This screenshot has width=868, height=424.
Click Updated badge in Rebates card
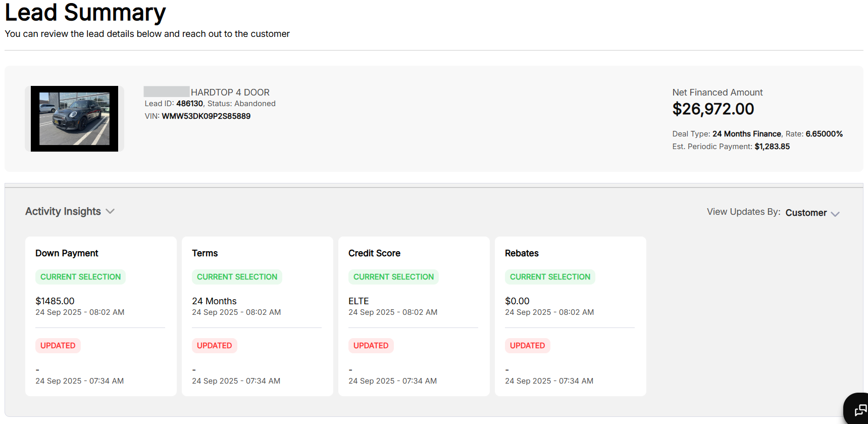[x=527, y=346]
